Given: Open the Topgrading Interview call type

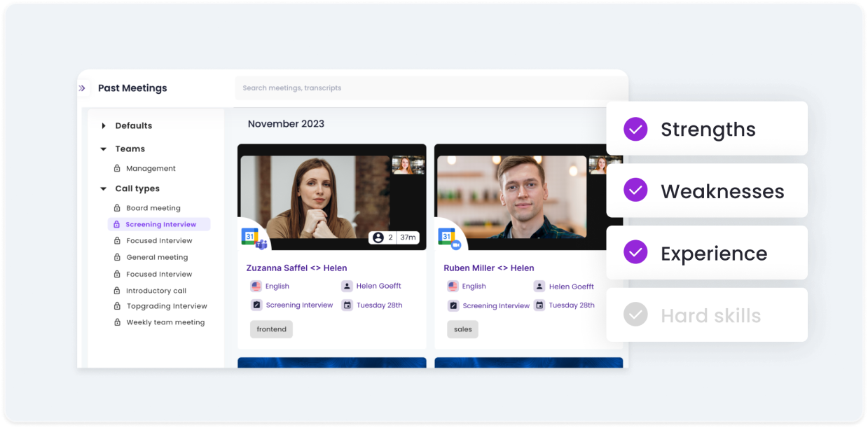Looking at the screenshot, I should [167, 306].
